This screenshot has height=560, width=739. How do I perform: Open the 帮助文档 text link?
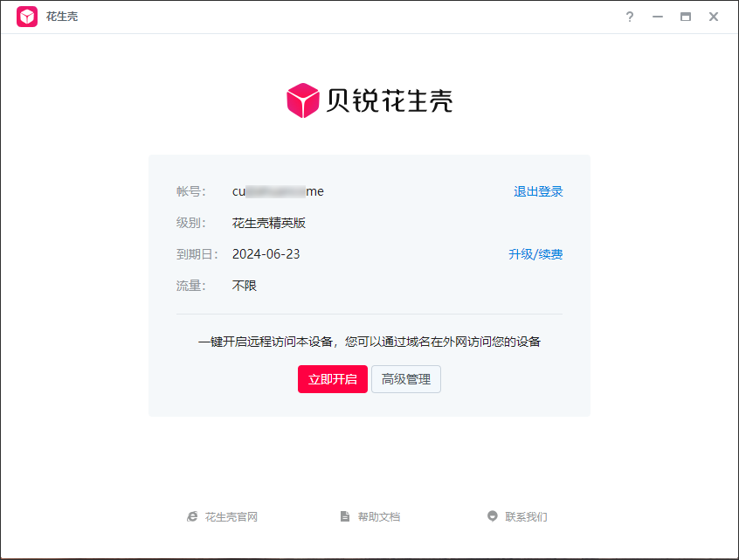pos(378,516)
